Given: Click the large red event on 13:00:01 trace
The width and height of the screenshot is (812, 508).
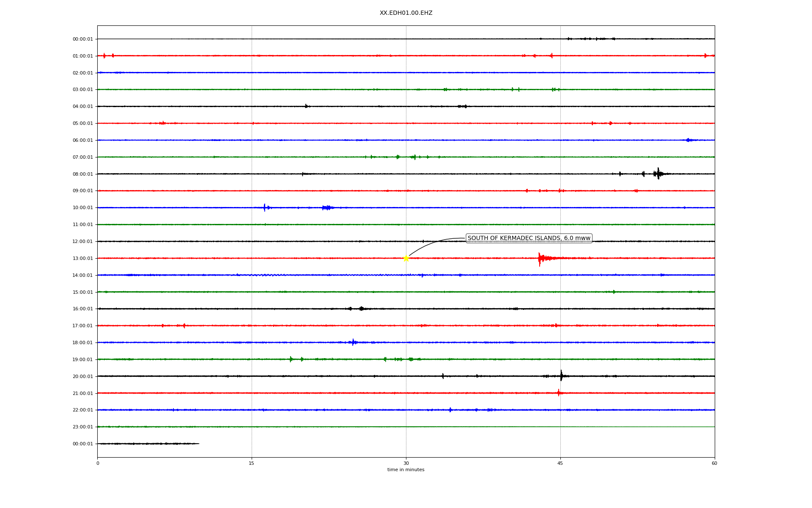Looking at the screenshot, I should [x=540, y=258].
